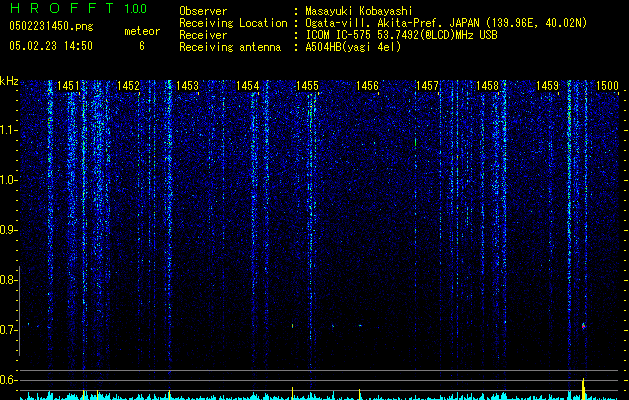The width and height of the screenshot is (629, 400).
Task: Click the tall yellow peak in the bottom power graph
Action: click(584, 388)
